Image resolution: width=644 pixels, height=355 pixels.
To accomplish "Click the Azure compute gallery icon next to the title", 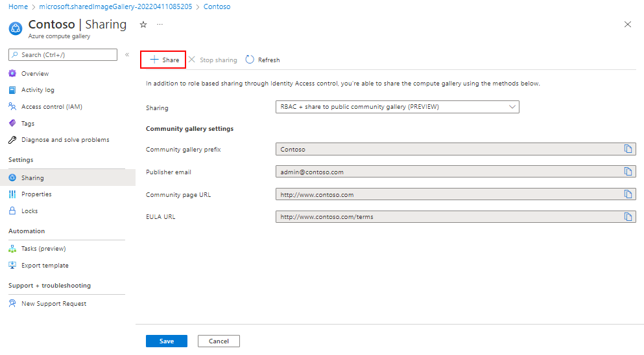I will point(16,29).
